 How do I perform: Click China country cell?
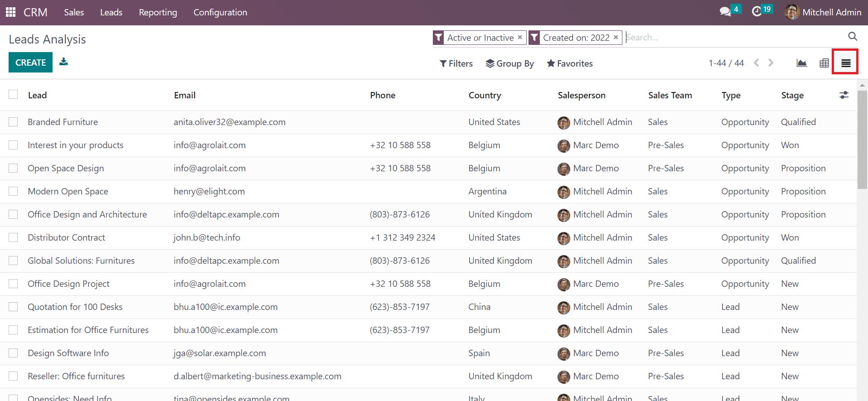(x=480, y=307)
